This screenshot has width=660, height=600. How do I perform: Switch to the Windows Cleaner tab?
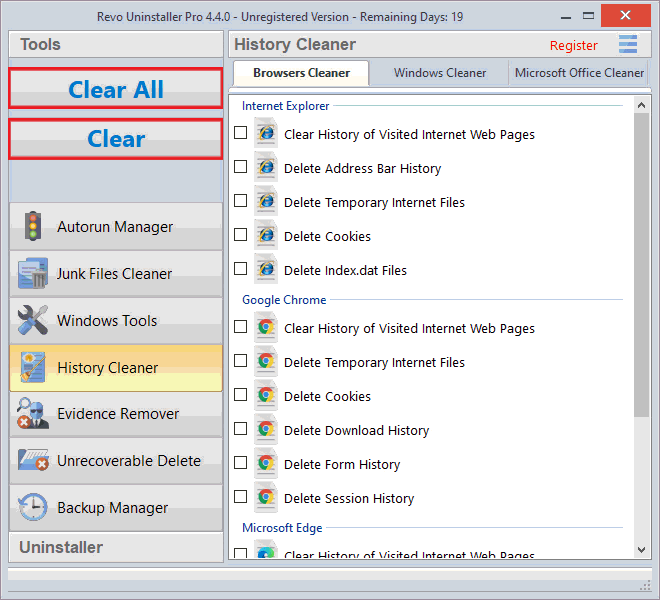(440, 73)
